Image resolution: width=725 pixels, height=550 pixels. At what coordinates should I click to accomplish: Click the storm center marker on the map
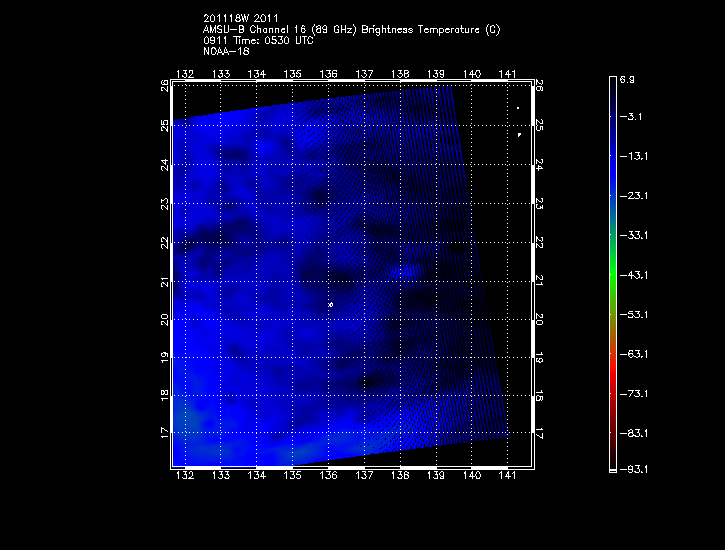[x=330, y=304]
